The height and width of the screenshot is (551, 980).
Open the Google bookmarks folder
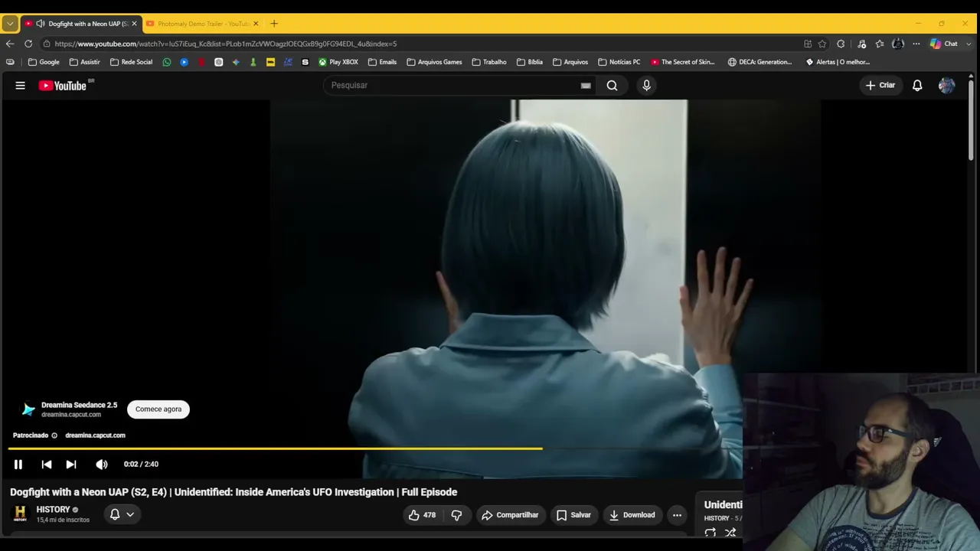coord(44,62)
